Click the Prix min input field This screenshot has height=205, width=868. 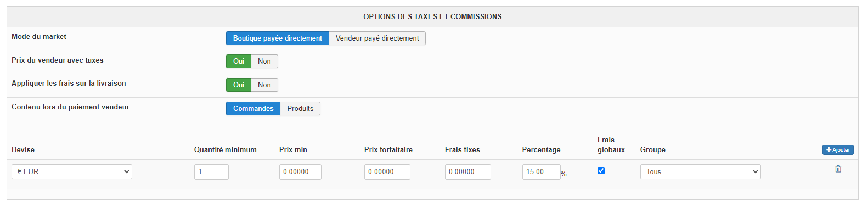point(300,171)
